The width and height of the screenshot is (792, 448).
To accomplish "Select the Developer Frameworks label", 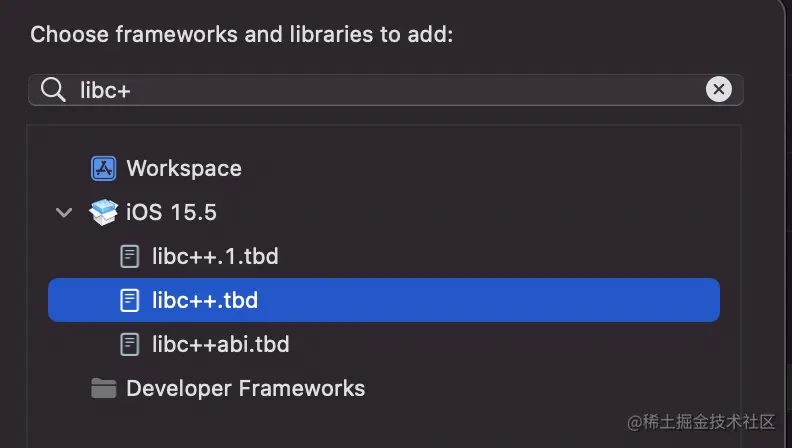I will [x=245, y=388].
